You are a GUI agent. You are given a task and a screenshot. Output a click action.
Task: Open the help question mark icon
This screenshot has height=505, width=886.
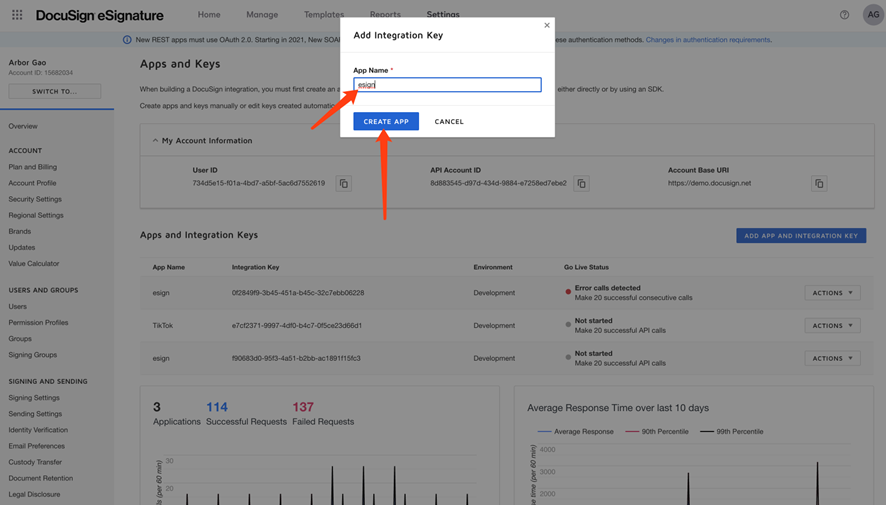tap(844, 15)
